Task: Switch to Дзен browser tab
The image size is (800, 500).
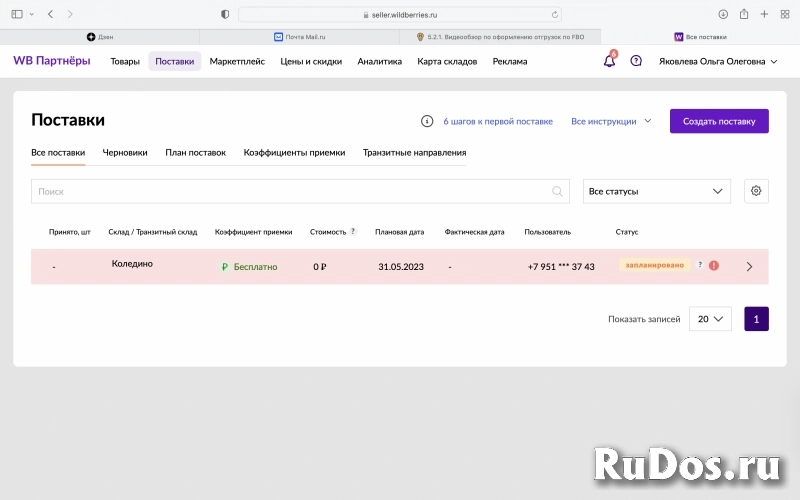Action: pyautogui.click(x=100, y=37)
